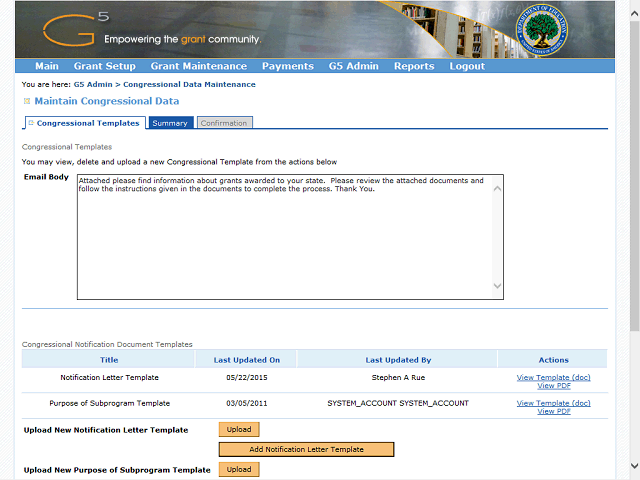The height and width of the screenshot is (480, 640).
Task: Switch to the Confirmation tab
Action: tap(224, 123)
